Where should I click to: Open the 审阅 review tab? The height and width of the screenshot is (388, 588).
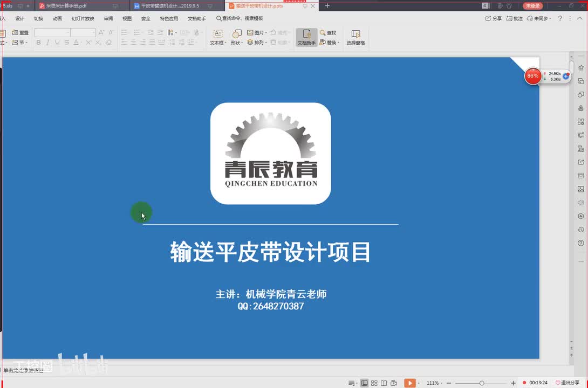[108, 18]
